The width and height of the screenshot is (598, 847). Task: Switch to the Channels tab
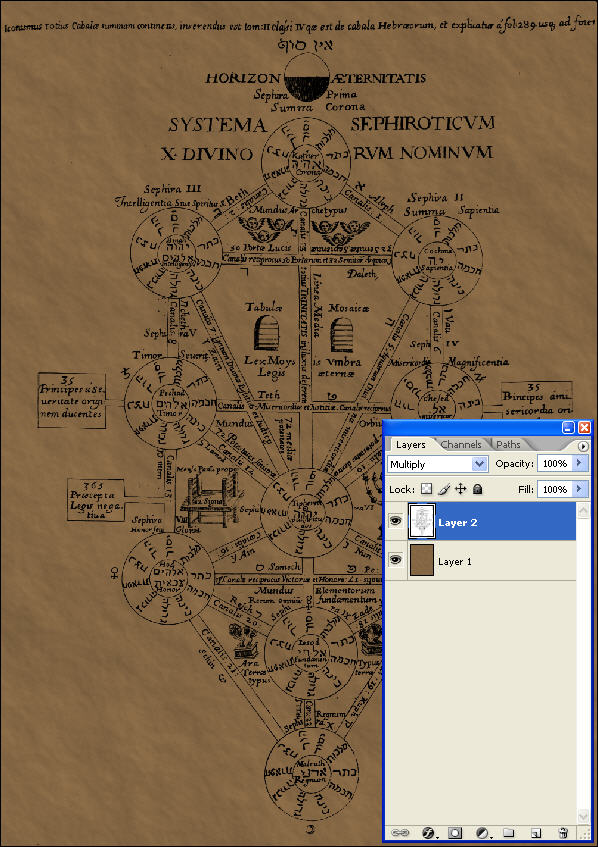(461, 445)
